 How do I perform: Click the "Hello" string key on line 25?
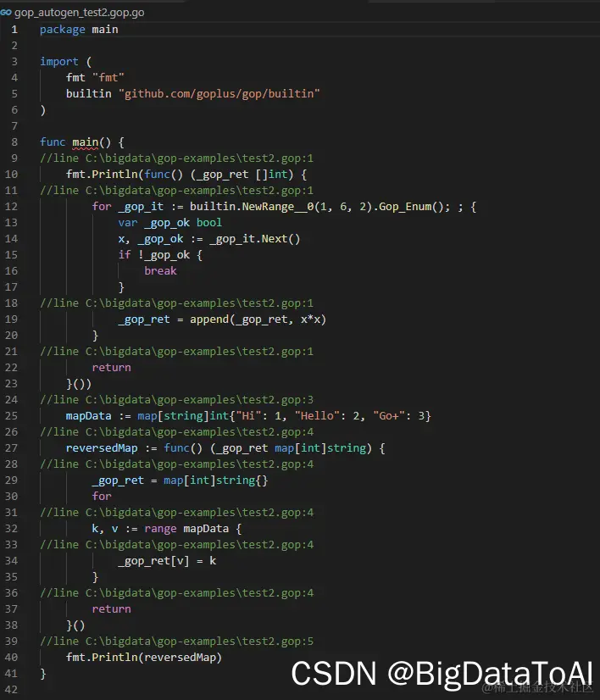317,416
